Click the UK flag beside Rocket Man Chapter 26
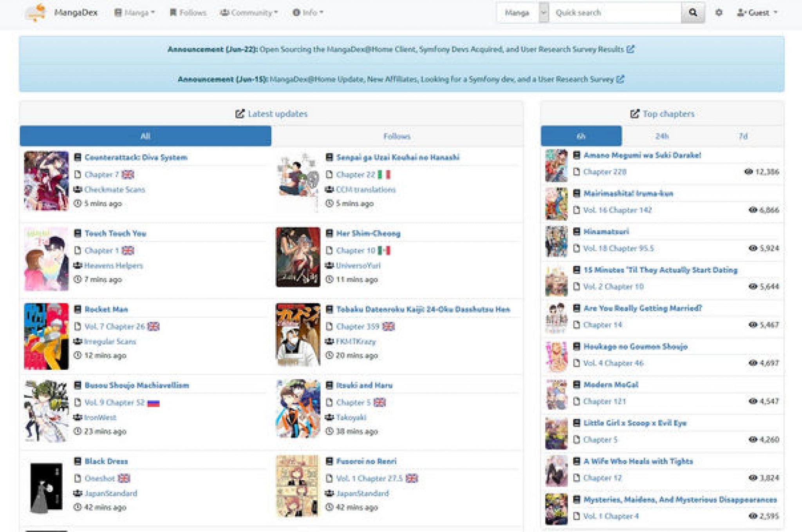802x532 pixels. (x=153, y=326)
